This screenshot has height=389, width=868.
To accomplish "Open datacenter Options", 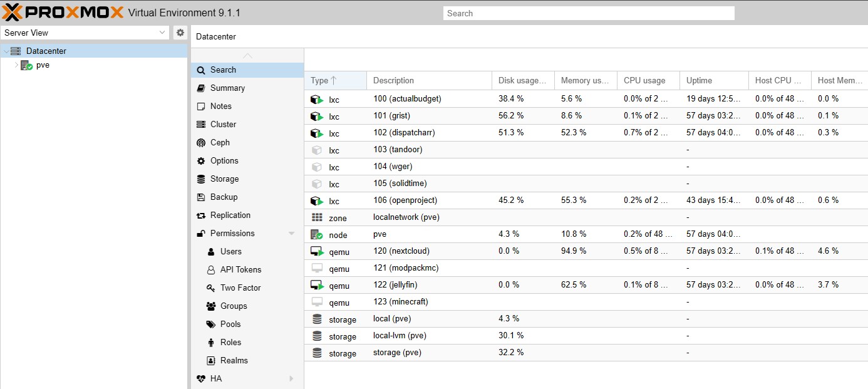I will click(x=247, y=161).
